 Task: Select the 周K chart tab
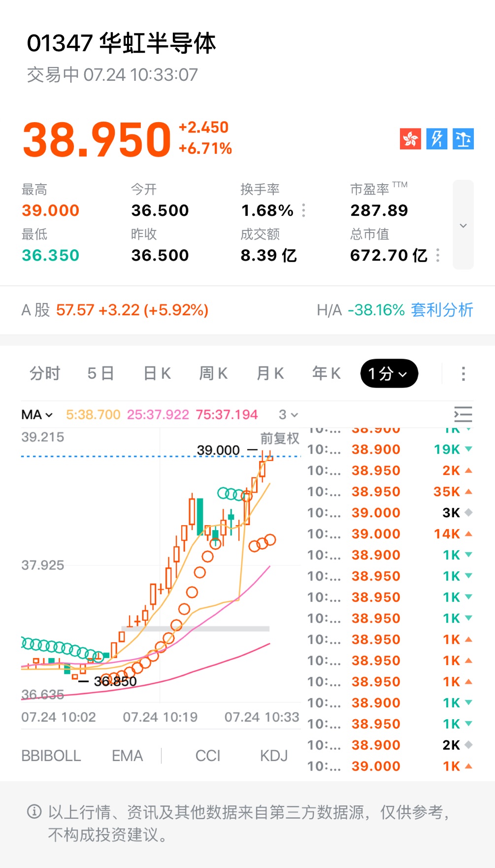pos(213,374)
